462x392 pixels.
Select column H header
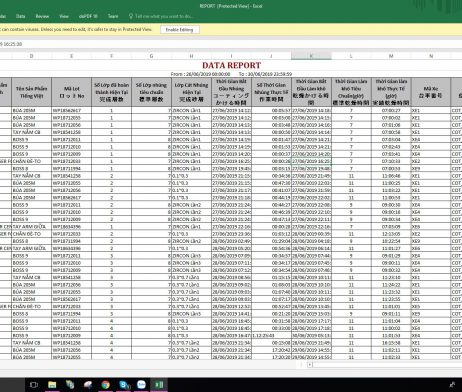coord(191,56)
